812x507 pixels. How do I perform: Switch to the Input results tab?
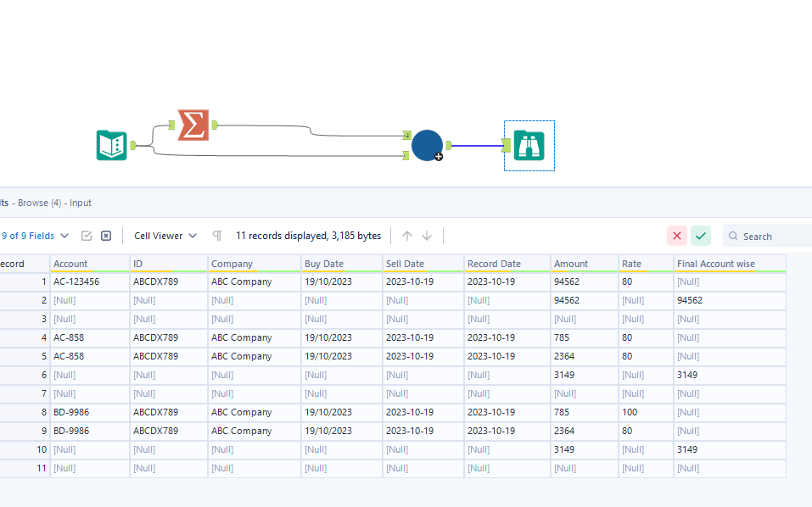[81, 203]
